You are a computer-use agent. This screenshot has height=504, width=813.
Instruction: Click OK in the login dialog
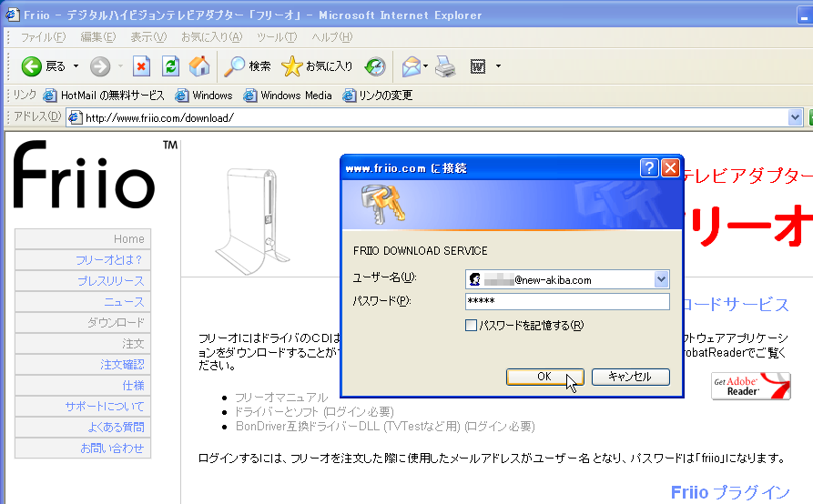pos(545,377)
